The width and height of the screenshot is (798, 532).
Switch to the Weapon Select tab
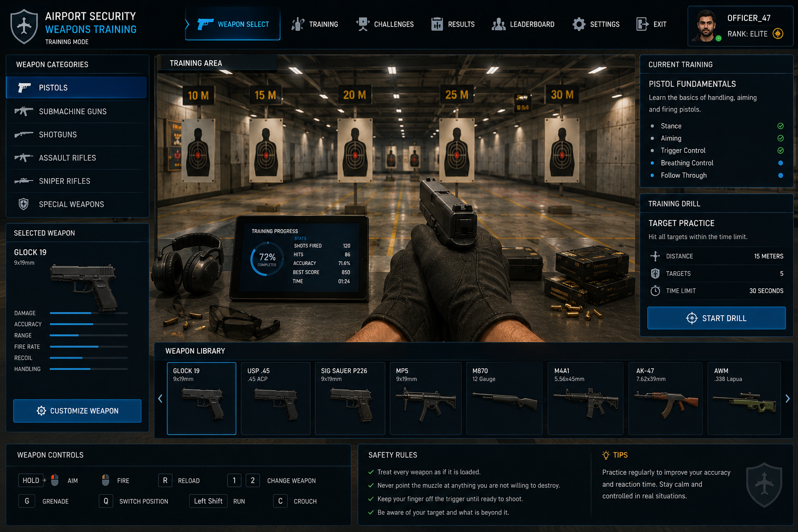point(233,24)
